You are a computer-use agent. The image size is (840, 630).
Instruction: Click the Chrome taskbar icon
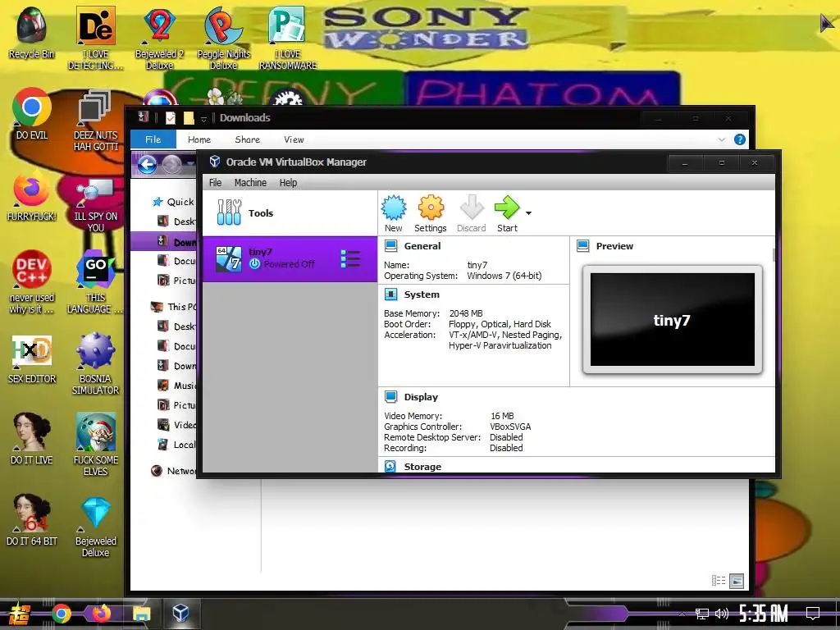pyautogui.click(x=61, y=614)
